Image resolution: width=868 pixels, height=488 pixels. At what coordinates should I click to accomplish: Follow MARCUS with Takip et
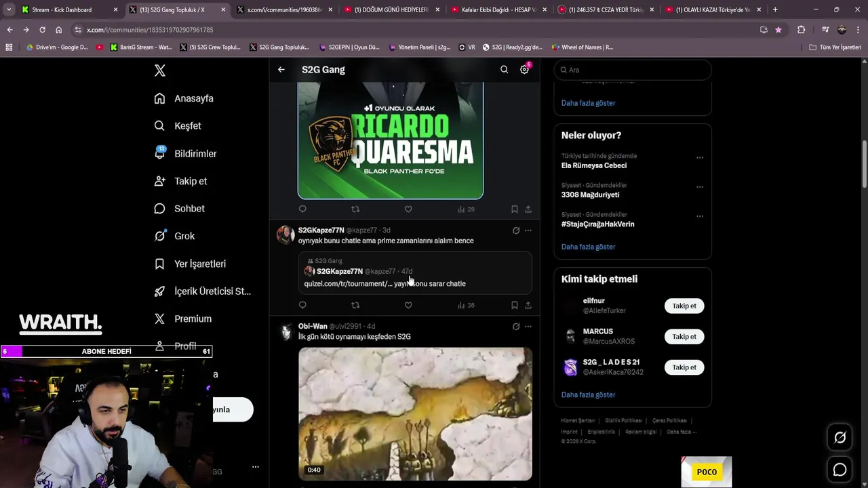(684, 336)
